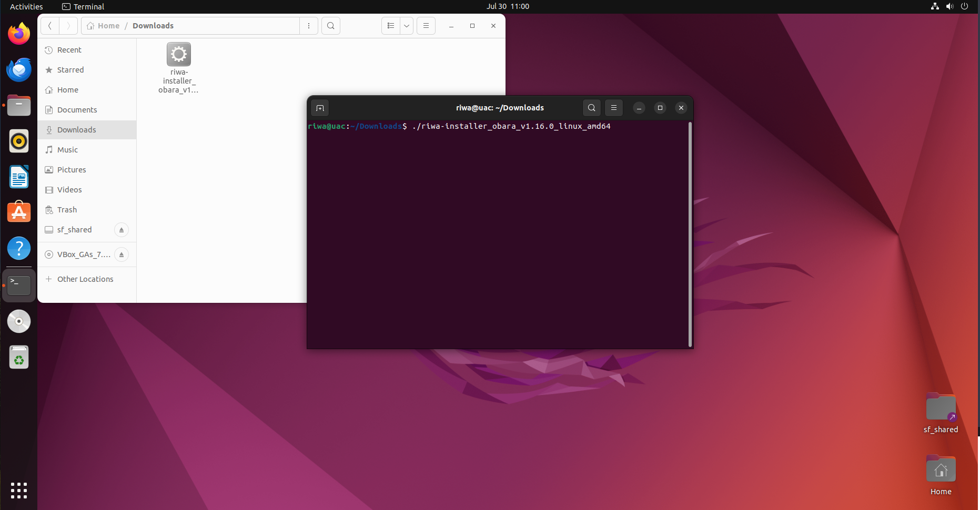980x510 pixels.
Task: Open Firefox from the dock
Action: click(19, 34)
